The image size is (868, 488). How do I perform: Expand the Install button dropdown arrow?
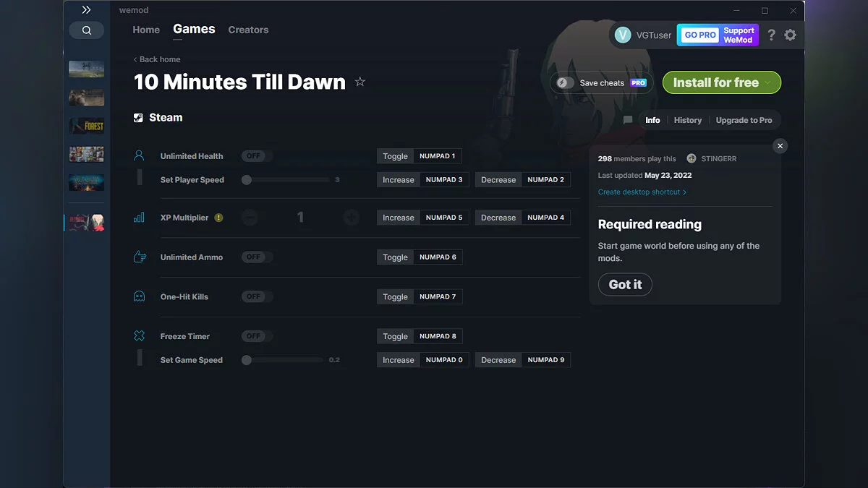768,82
